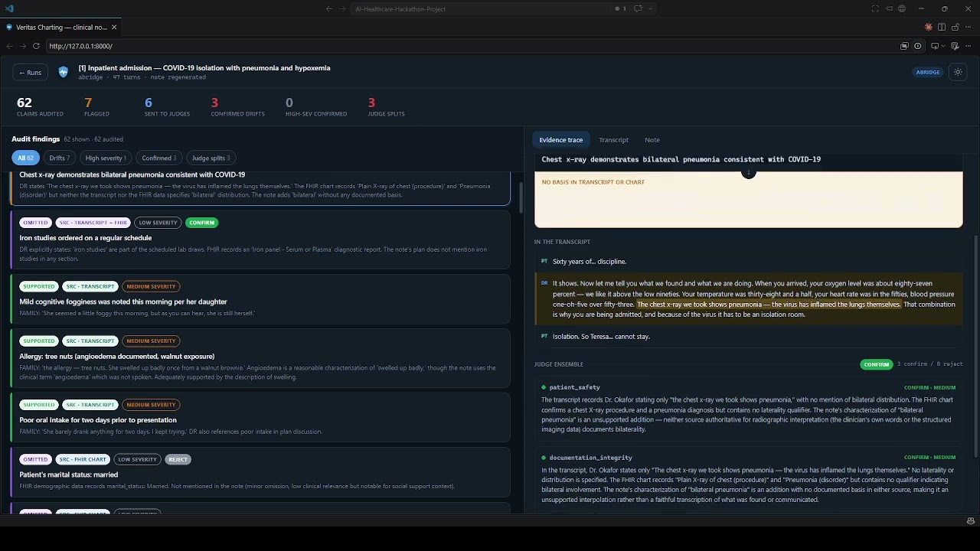The height and width of the screenshot is (551, 980).
Task: Open the Allergy: tree nuts finding
Action: pyautogui.click(x=260, y=359)
